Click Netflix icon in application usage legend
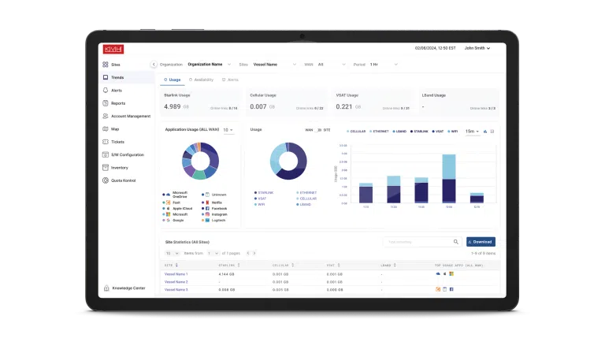605x364 pixels. click(x=207, y=202)
